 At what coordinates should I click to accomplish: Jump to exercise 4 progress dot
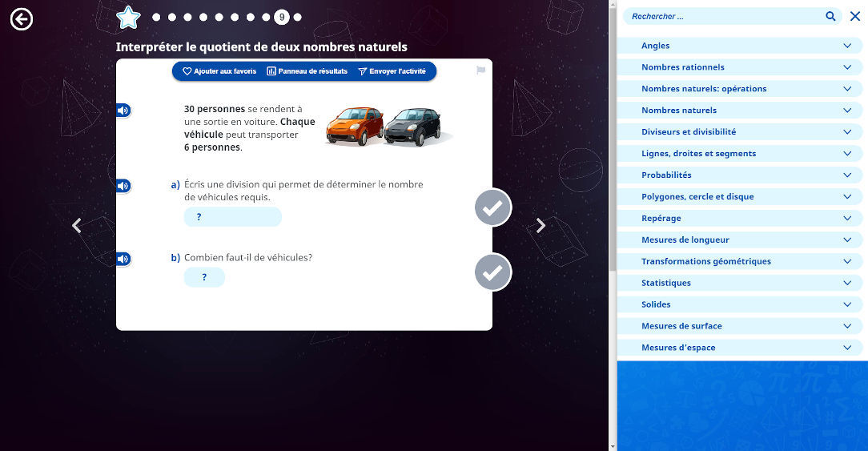coord(203,17)
